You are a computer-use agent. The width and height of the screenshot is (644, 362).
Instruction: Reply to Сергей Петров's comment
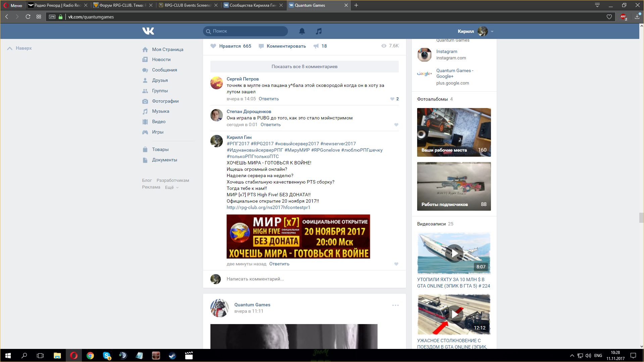tap(268, 99)
